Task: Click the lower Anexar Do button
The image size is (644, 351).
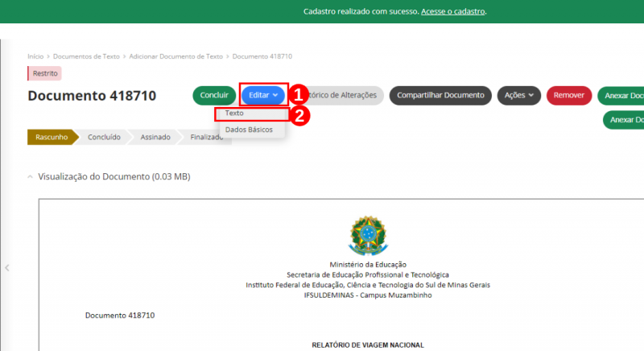Action: click(623, 120)
